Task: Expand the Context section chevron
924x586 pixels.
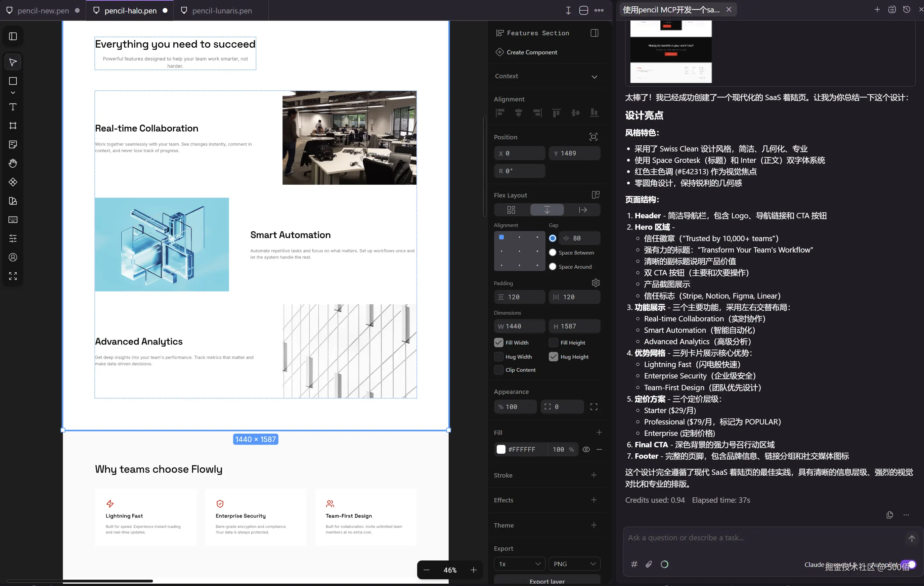Action: pyautogui.click(x=594, y=76)
